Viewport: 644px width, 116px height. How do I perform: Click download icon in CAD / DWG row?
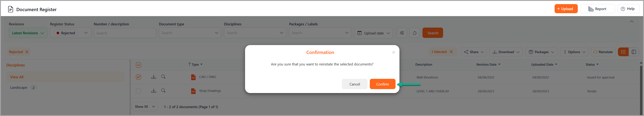pyautogui.click(x=154, y=77)
